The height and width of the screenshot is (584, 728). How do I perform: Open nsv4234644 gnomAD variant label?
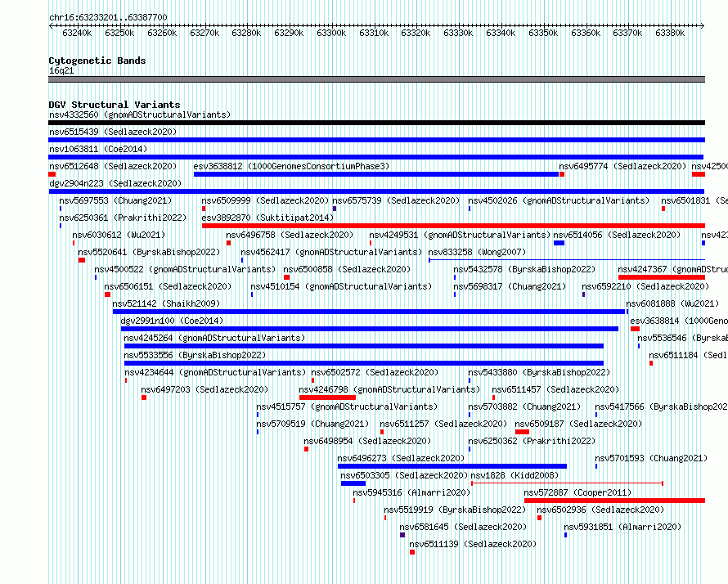[215, 372]
